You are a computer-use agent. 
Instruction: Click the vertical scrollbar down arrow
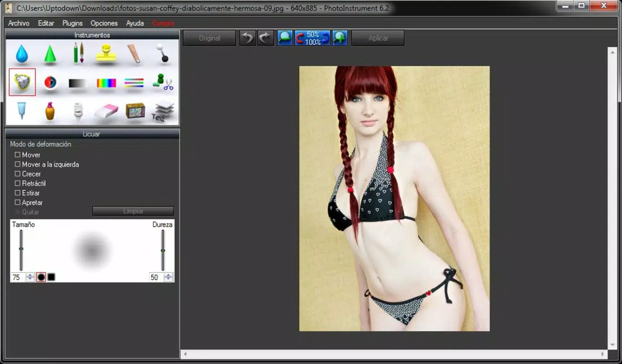coord(612,345)
